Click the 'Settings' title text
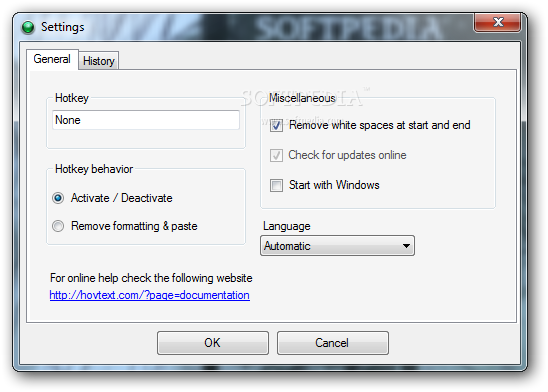 pyautogui.click(x=63, y=27)
